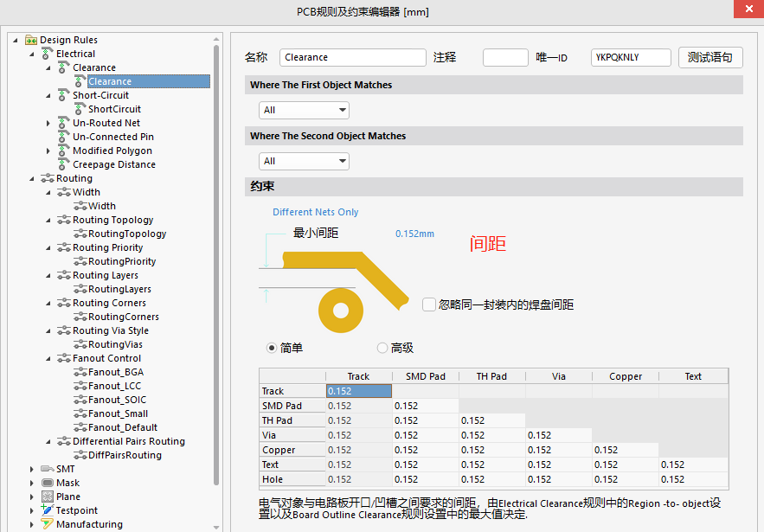764x532 pixels.
Task: Select the RoutingVias rule
Action: [115, 344]
